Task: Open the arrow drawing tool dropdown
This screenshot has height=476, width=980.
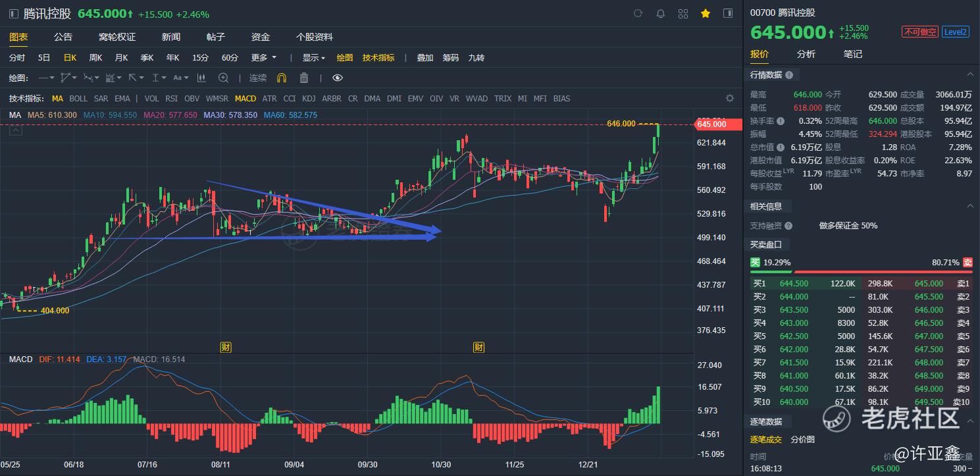Action: 136,78
